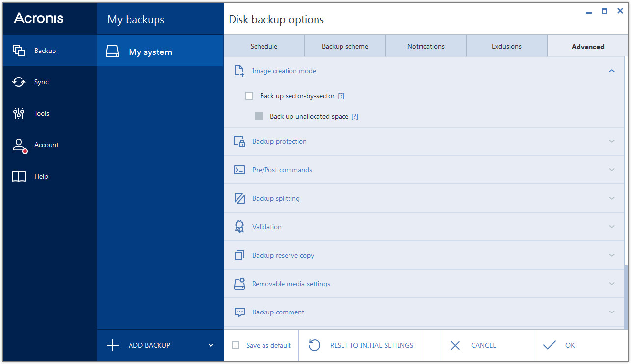Open help link for unallocated space
Screen dimensions: 631x364
pos(355,116)
